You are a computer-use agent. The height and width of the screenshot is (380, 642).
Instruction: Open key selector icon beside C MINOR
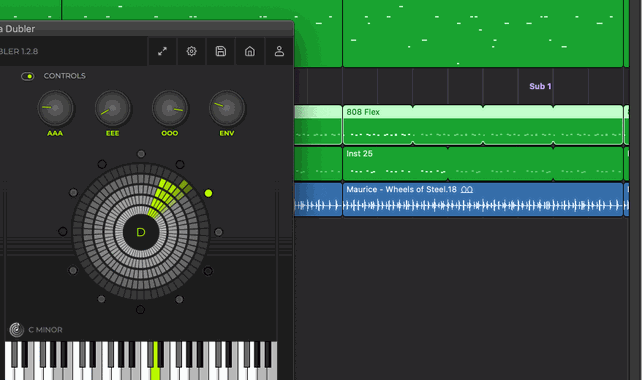17,330
